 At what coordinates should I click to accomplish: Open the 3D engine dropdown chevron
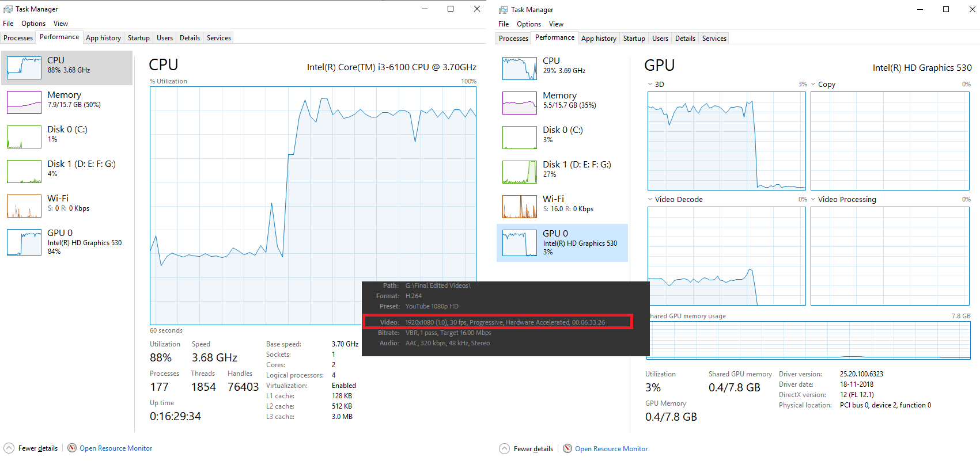click(650, 84)
